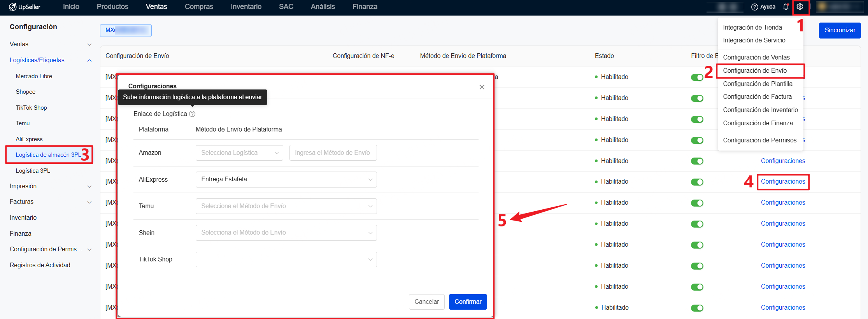Click Amazon shipping method input field
This screenshot has height=319, width=868.
(333, 153)
